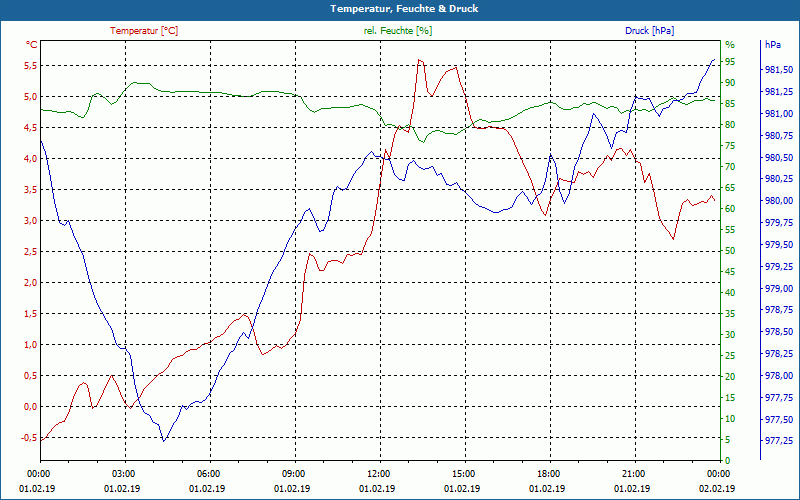The height and width of the screenshot is (500, 800).
Task: Click '979,00' on the blue pressure axis
Action: (779, 289)
